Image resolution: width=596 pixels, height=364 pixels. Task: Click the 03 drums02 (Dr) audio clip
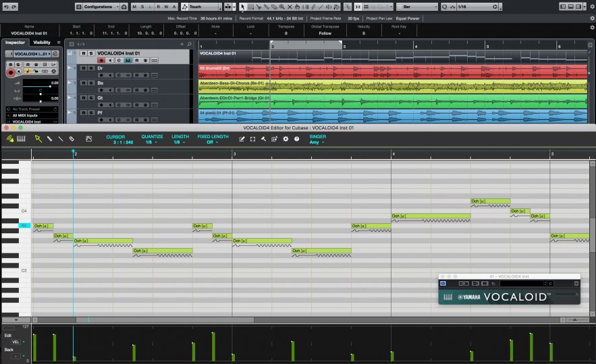pos(393,71)
